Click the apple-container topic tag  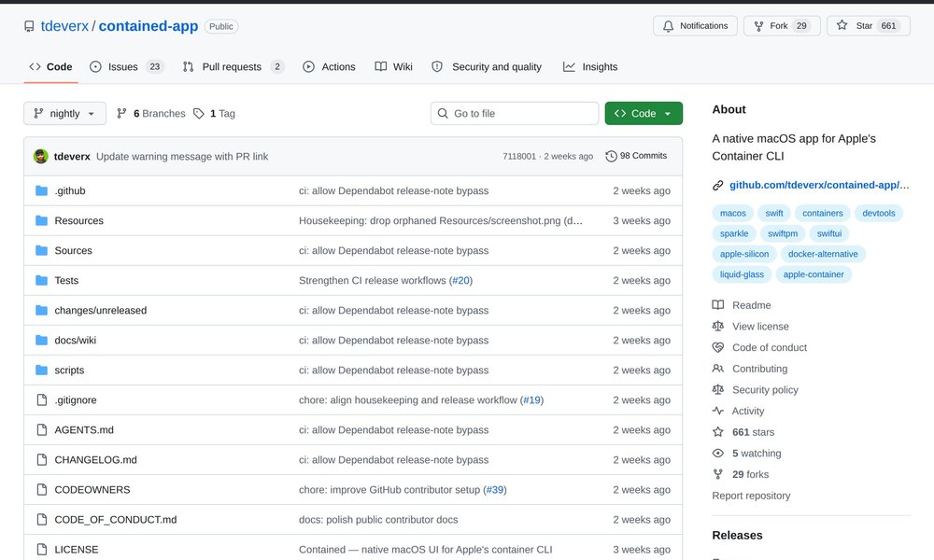[x=814, y=274]
